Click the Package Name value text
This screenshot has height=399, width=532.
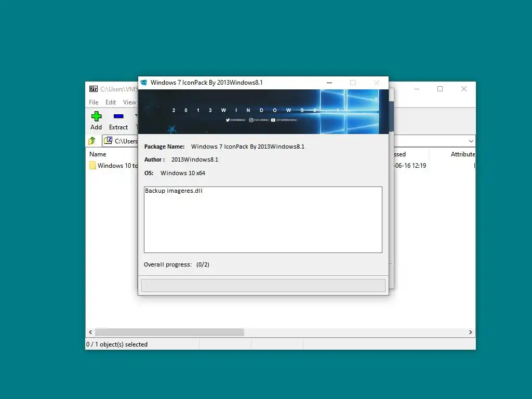click(248, 147)
